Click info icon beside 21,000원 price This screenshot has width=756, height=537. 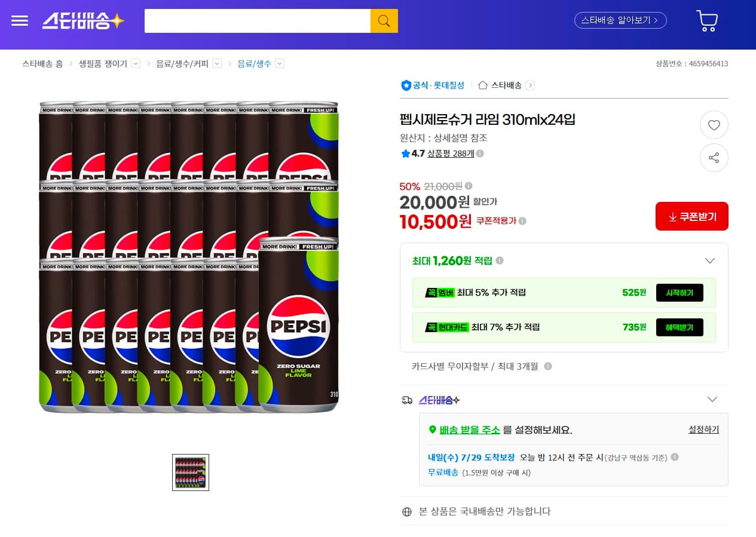tap(469, 186)
